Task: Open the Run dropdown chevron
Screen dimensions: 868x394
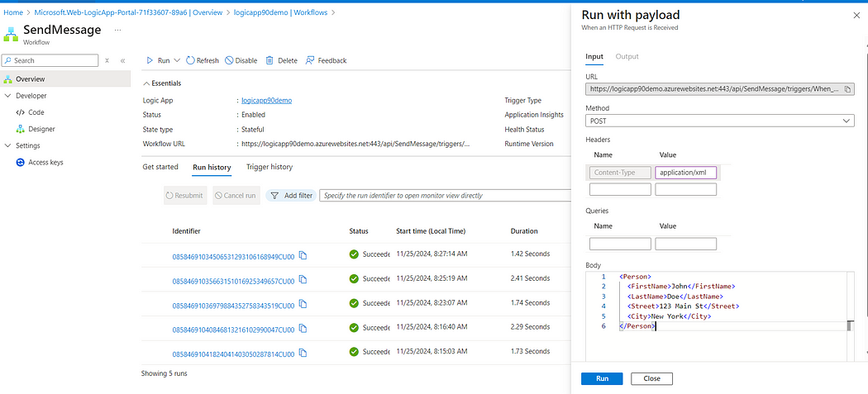Action: click(x=177, y=60)
